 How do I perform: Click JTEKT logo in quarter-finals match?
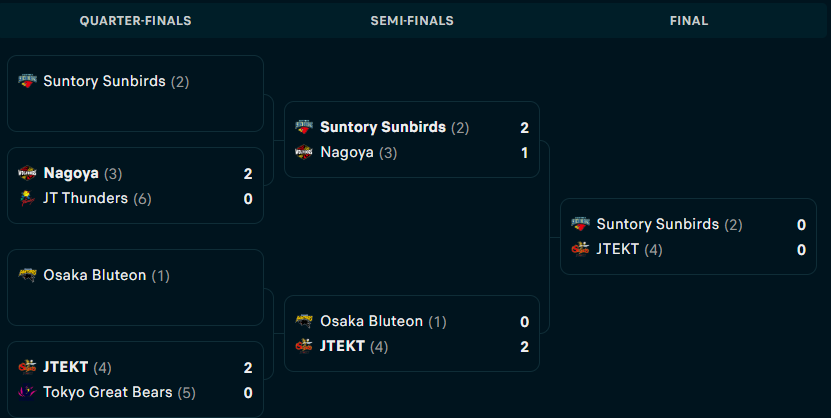pyautogui.click(x=28, y=367)
